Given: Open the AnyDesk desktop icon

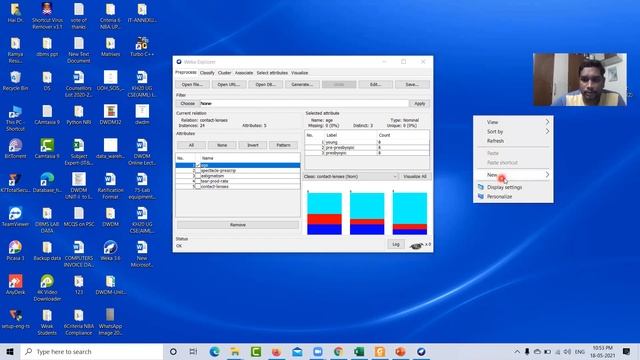Looking at the screenshot, I should pyautogui.click(x=15, y=285).
